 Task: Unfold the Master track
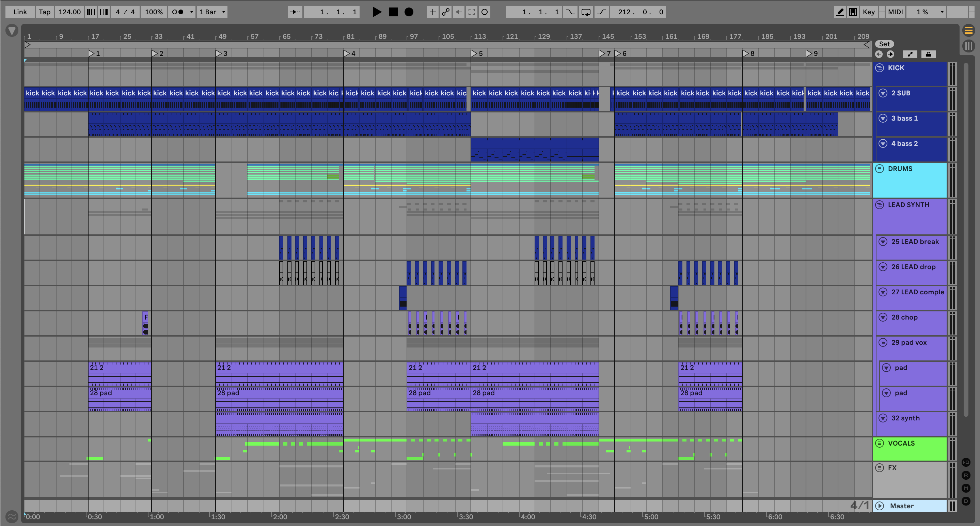pyautogui.click(x=880, y=506)
